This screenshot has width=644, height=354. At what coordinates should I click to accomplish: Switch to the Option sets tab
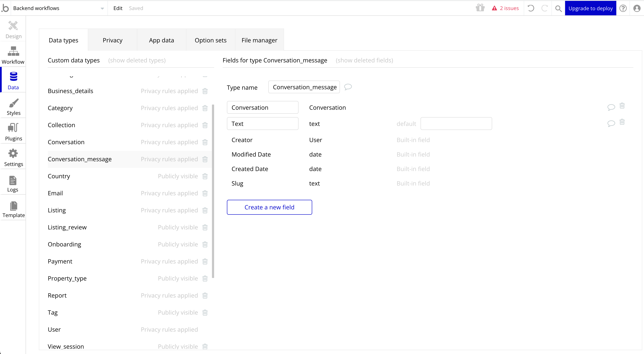pos(210,40)
